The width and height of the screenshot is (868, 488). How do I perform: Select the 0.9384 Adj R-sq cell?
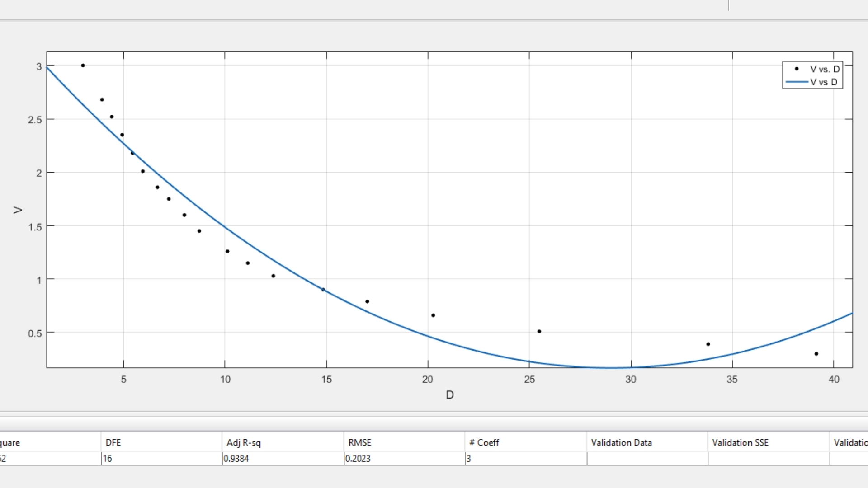click(236, 458)
